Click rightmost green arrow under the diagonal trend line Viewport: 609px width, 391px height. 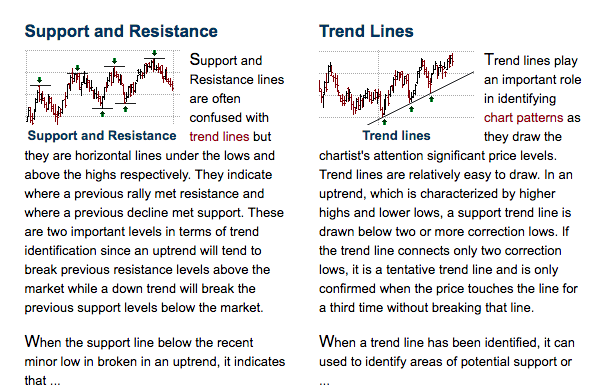click(x=431, y=99)
